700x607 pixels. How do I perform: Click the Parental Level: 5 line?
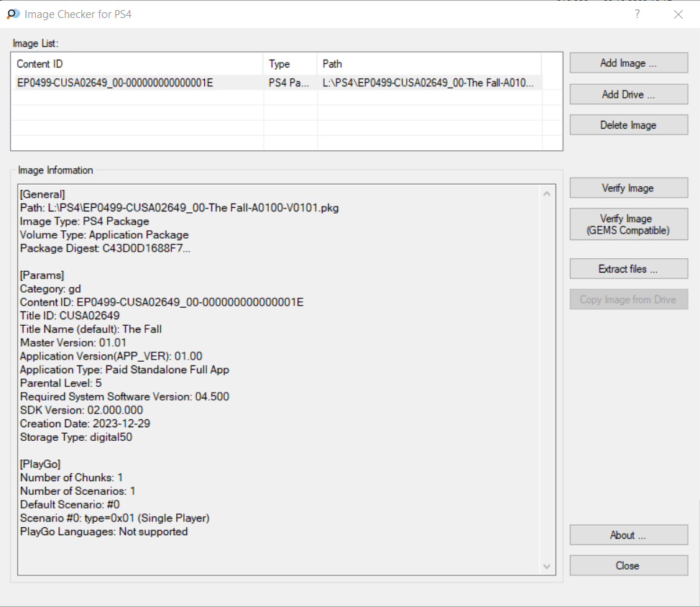point(60,383)
